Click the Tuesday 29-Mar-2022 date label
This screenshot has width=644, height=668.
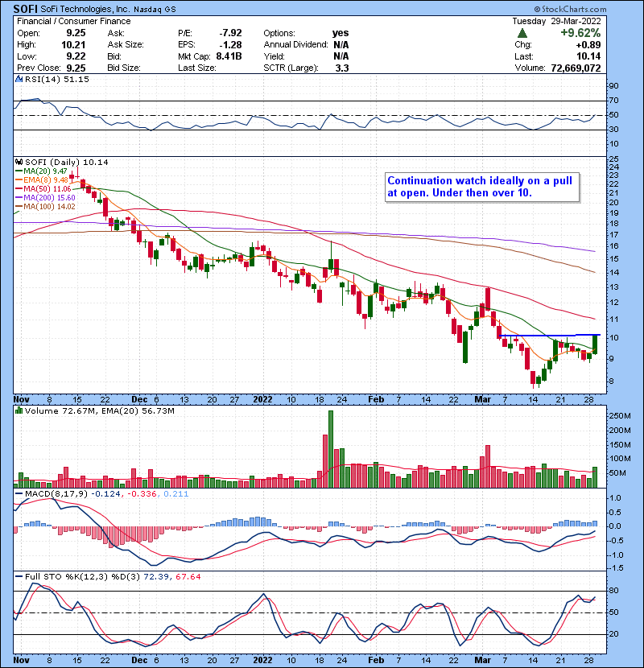[556, 21]
